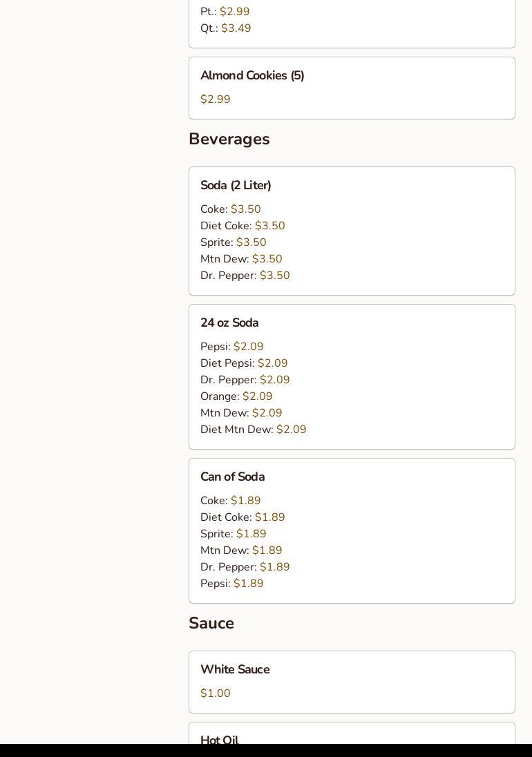The image size is (532, 757).
Task: Click Dr. Pepper $3.50 option
Action: click(245, 276)
